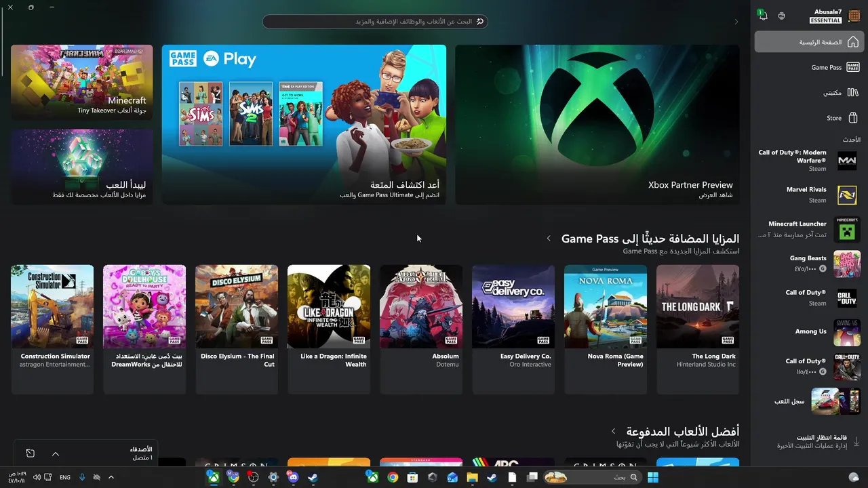Click the games search field
The height and width of the screenshot is (488, 868).
375,22
